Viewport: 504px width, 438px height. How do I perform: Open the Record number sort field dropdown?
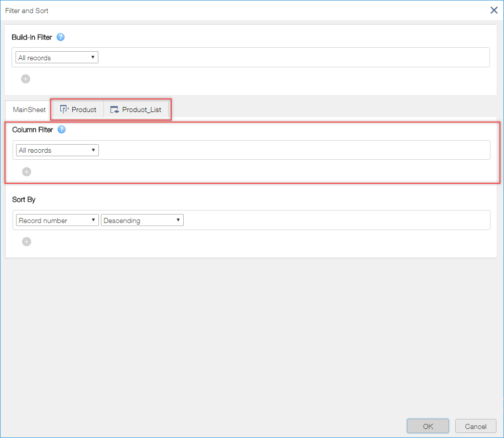coord(58,221)
